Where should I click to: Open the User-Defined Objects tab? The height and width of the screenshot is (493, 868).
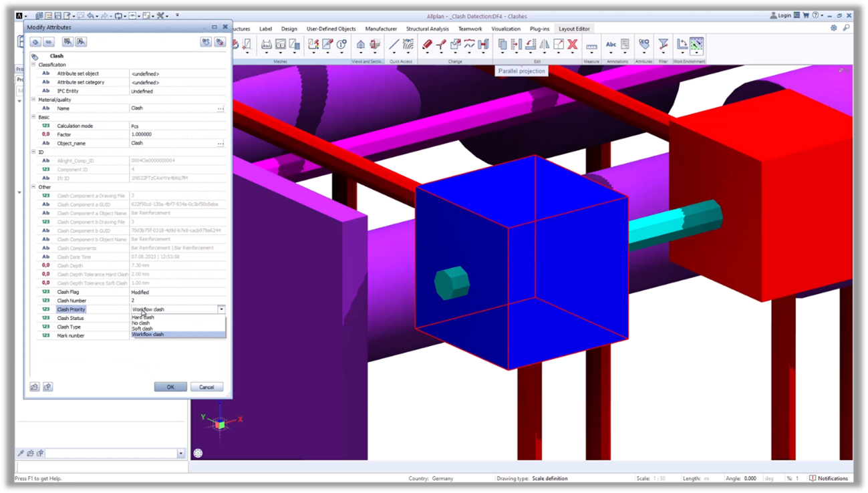click(x=331, y=29)
